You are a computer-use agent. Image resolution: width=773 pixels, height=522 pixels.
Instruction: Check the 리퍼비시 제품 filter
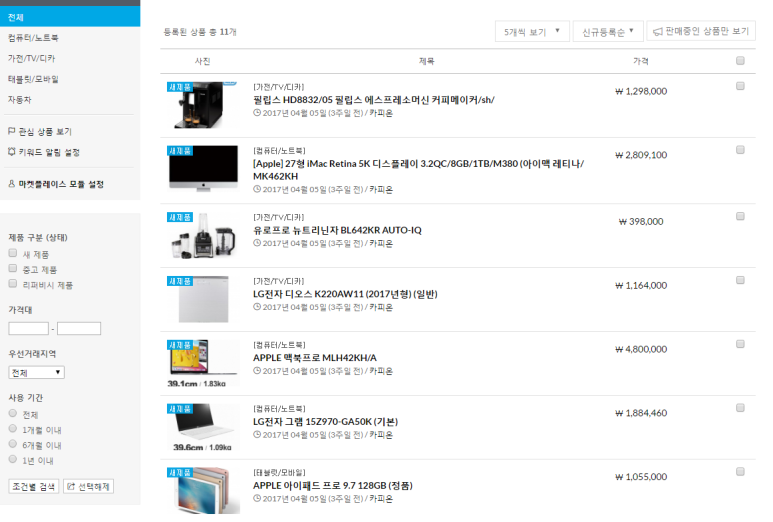[13, 284]
